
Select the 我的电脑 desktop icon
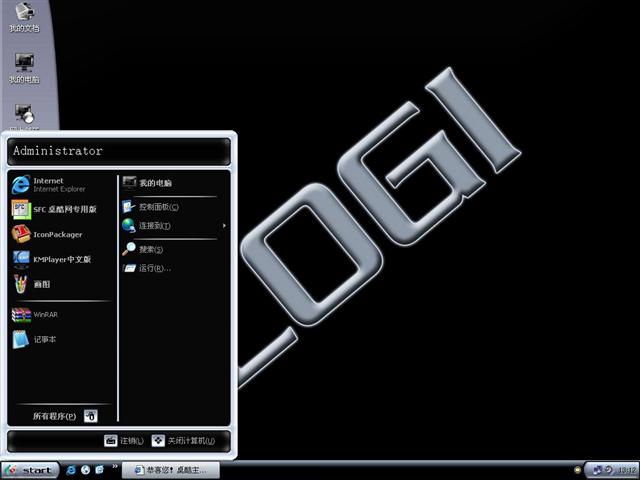pos(24,68)
